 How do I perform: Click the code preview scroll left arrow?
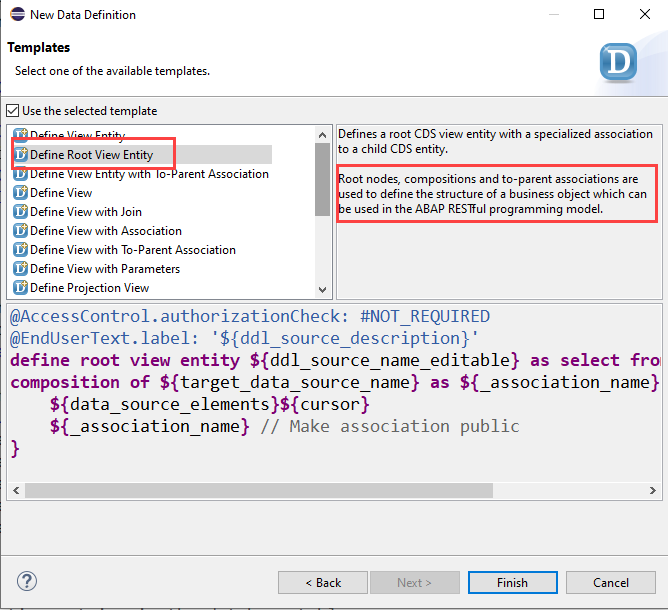tap(16, 490)
